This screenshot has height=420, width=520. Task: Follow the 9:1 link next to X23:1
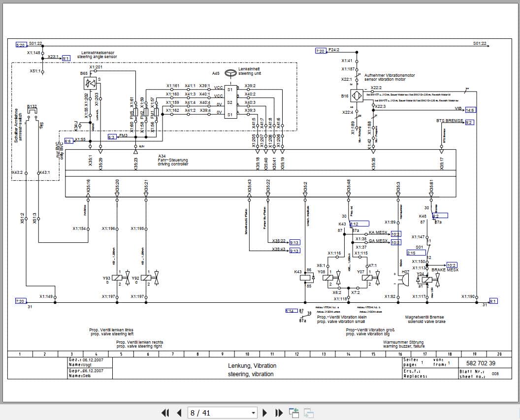coord(66,58)
